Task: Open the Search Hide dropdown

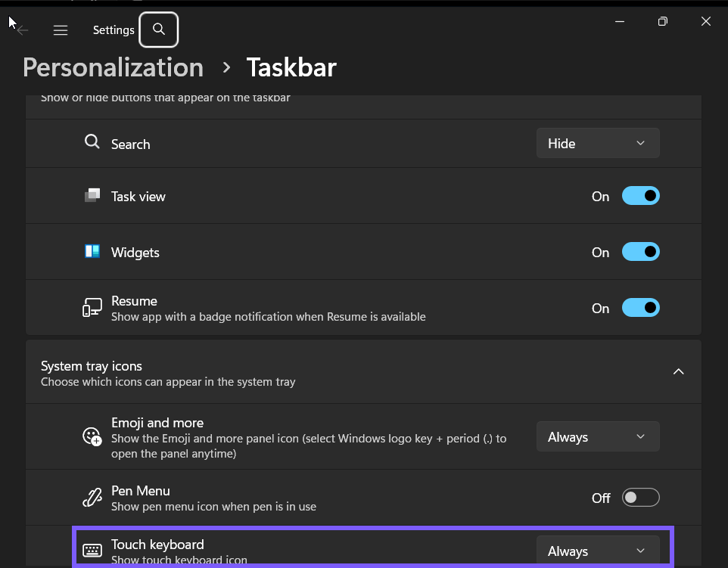Action: (x=598, y=143)
